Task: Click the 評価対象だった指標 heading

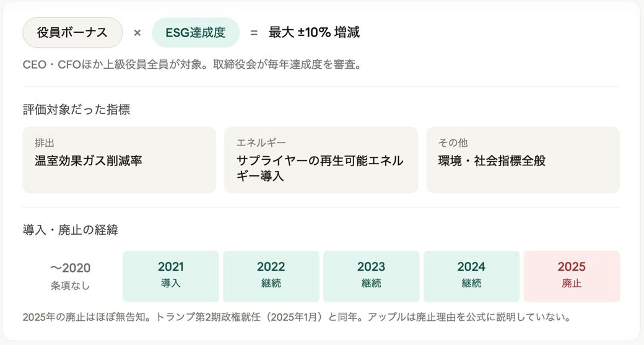Action: [76, 110]
